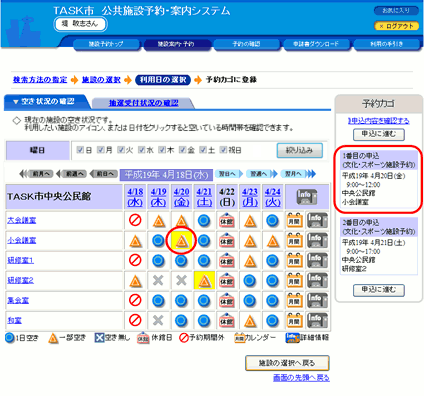424x396 pixels.
Task: Open monthly calendar icon for 集会室 row
Action: (294, 301)
